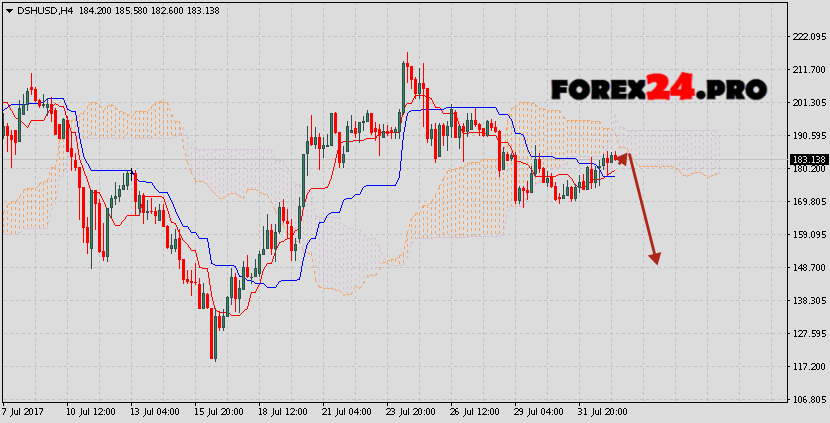Click the 23 Jul 20:00 time label
The image size is (830, 423).
[410, 411]
